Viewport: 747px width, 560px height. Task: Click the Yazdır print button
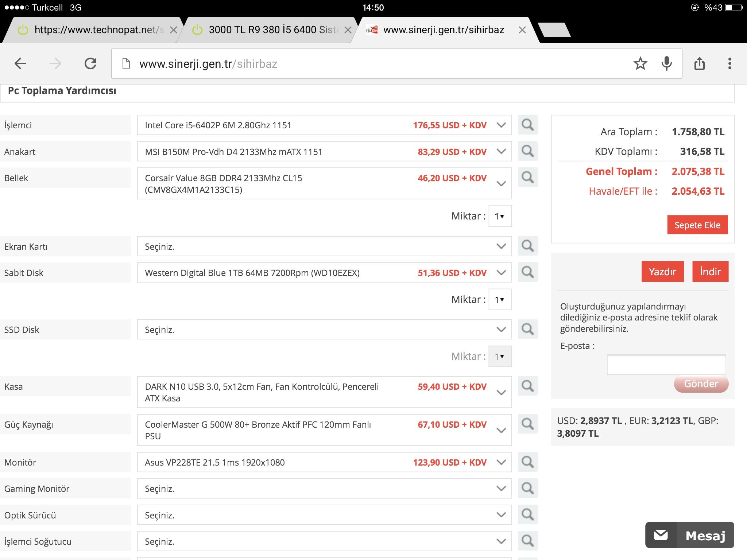pos(662,272)
